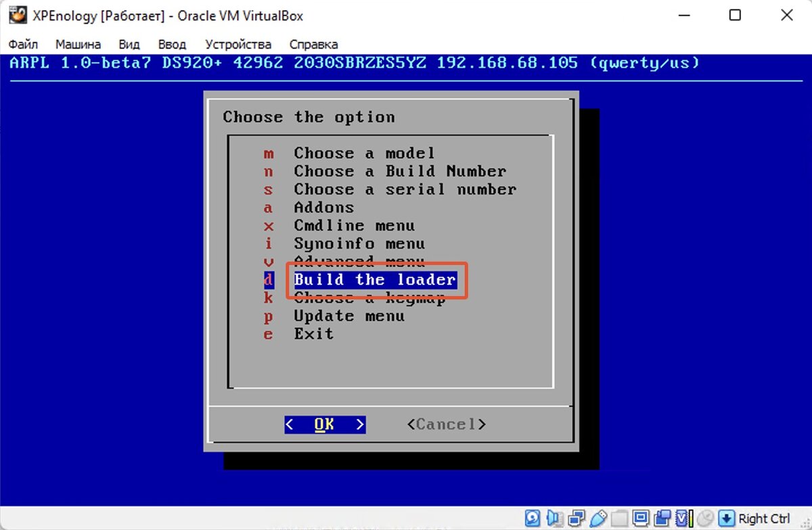
Task: Open the Ввод menu
Action: (x=172, y=45)
